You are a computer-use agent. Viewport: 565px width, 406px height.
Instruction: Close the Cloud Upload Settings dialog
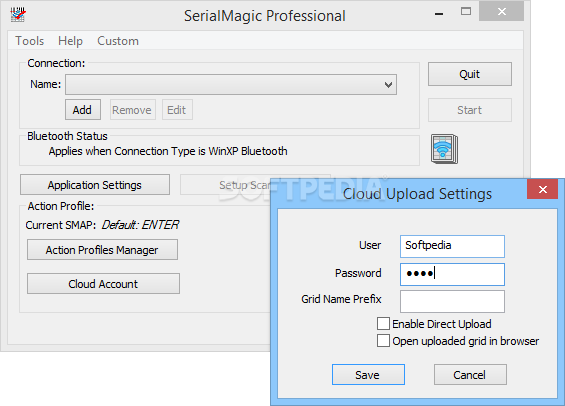point(542,189)
